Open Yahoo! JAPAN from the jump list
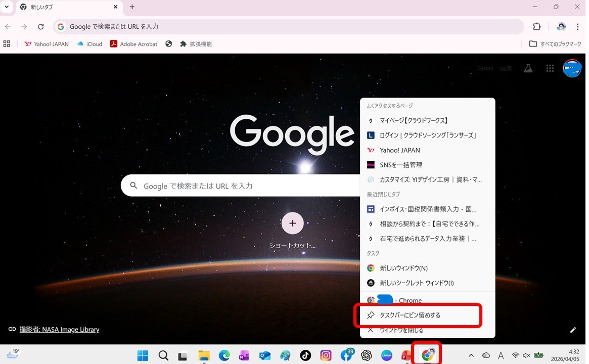Image resolution: width=589 pixels, height=364 pixels. click(399, 150)
